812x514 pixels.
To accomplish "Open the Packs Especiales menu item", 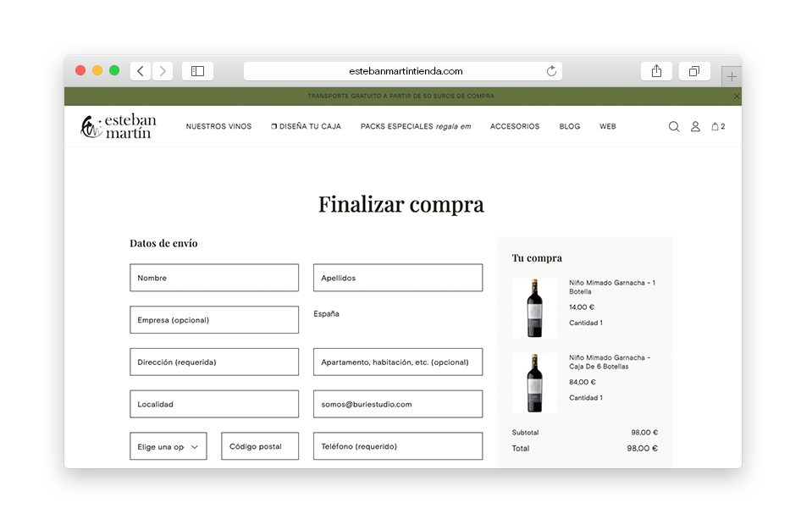I will click(415, 127).
